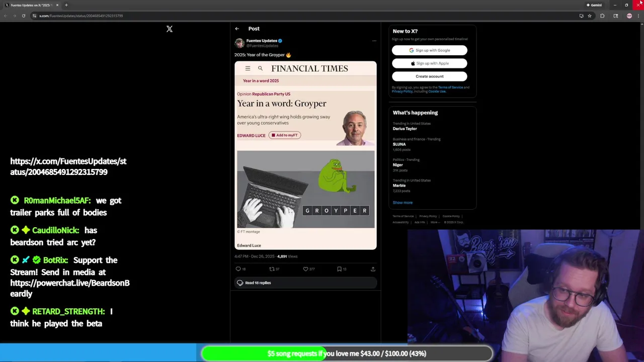This screenshot has height=362, width=644.
Task: Click chat username BotRix
Action: 55,260
